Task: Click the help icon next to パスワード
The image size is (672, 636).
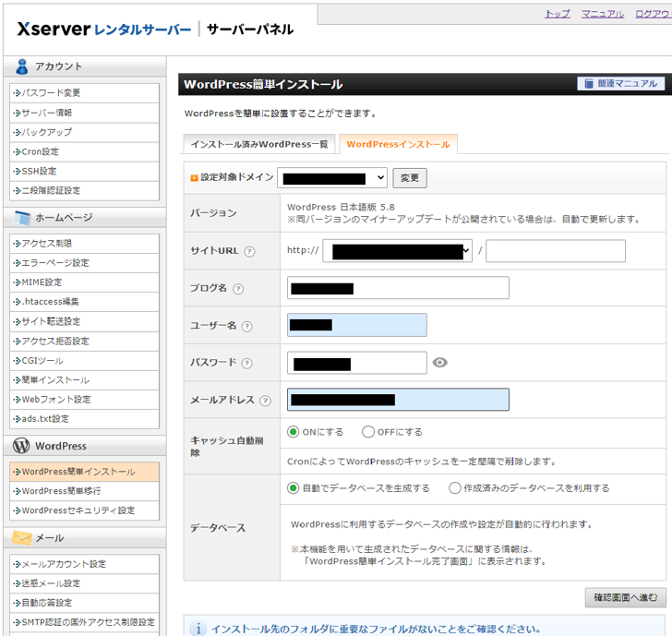Action: click(x=246, y=364)
